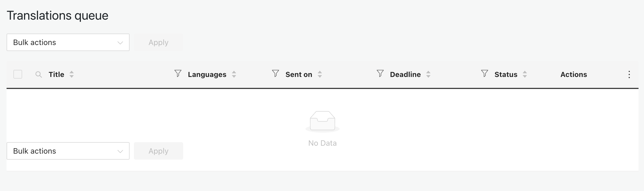Click the Actions column header
This screenshot has height=191, width=644.
(574, 74)
